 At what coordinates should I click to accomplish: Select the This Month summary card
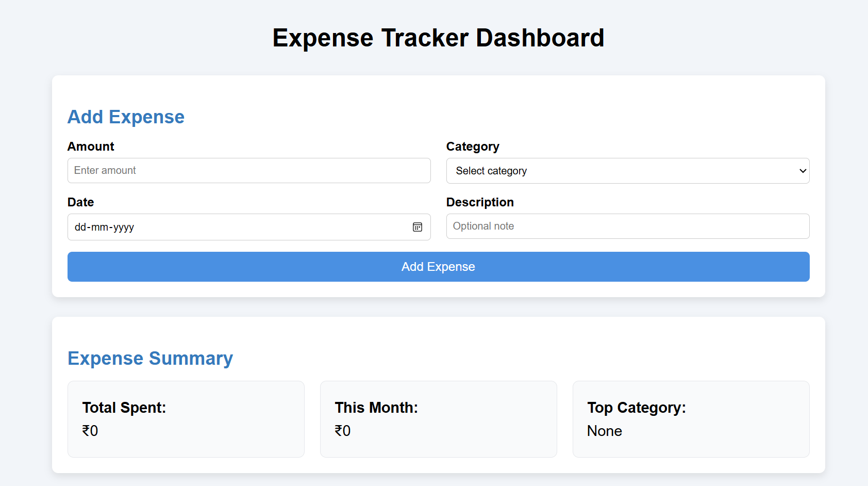pos(438,419)
